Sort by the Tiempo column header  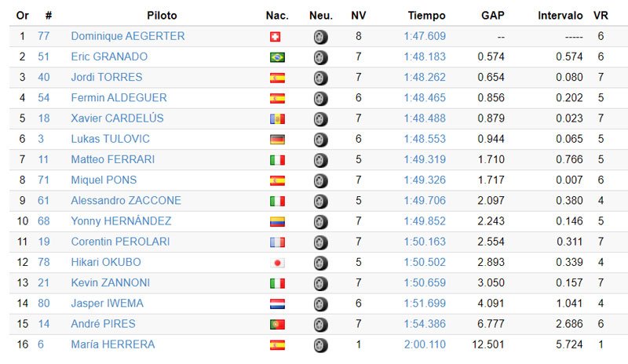[x=426, y=15]
